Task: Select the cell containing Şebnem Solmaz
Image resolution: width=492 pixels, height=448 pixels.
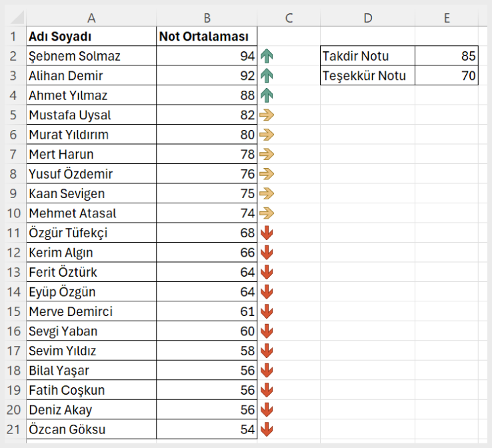Action: coord(91,56)
